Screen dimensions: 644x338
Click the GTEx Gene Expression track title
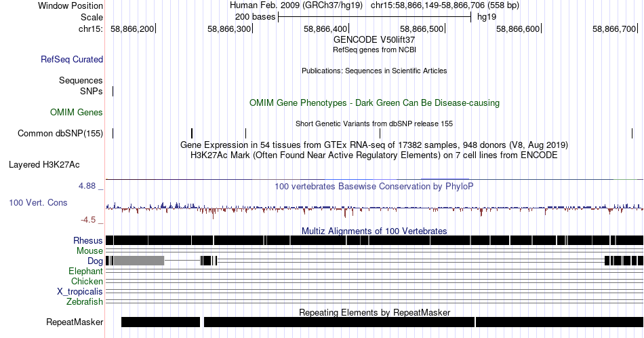coord(374,145)
